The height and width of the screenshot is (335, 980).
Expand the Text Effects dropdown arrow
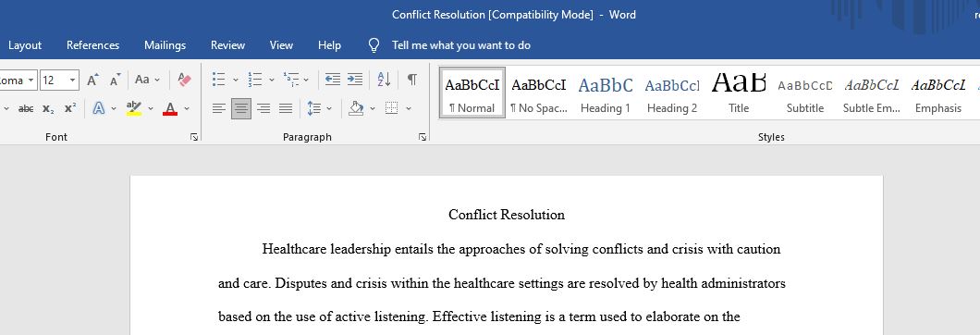pyautogui.click(x=114, y=108)
